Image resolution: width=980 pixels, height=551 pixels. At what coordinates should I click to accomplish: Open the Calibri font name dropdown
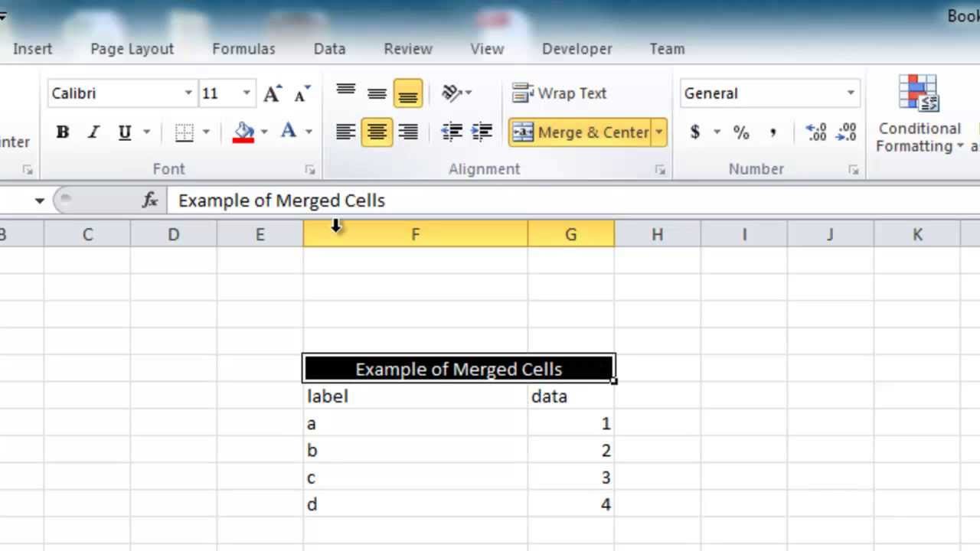[188, 93]
